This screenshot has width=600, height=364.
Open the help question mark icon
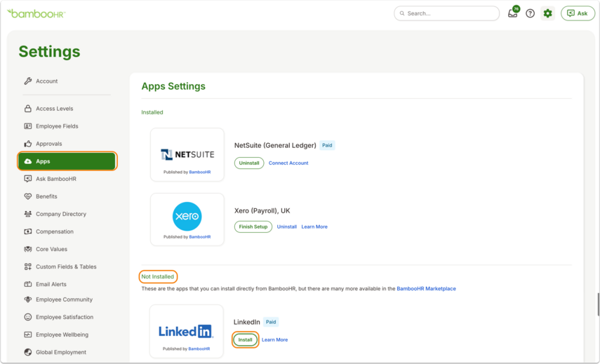pos(530,13)
